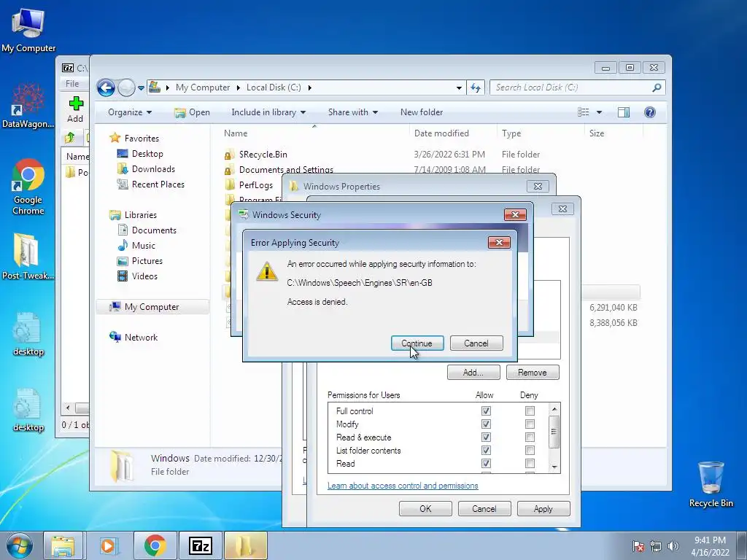The image size is (747, 560).
Task: Click the permissions list scrollbar down arrow
Action: [554, 467]
